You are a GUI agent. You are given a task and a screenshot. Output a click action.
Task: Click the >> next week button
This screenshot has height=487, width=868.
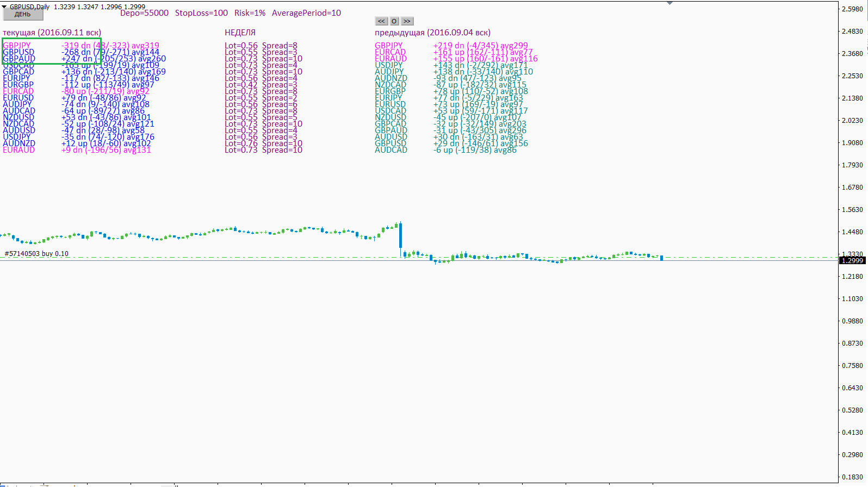point(407,21)
